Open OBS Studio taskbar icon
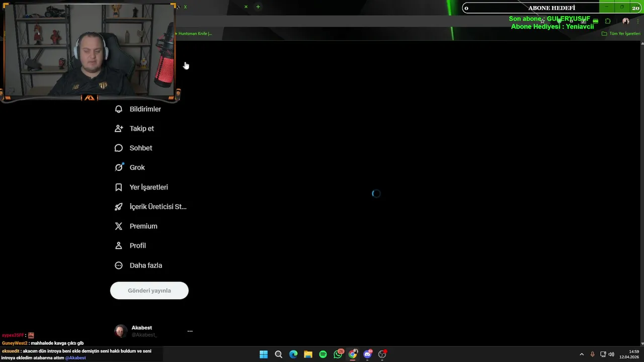 point(382,354)
